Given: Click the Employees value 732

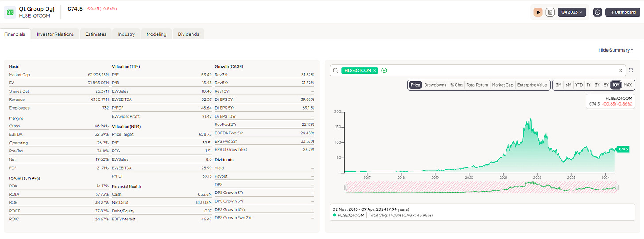Looking at the screenshot, I should pos(105,108).
